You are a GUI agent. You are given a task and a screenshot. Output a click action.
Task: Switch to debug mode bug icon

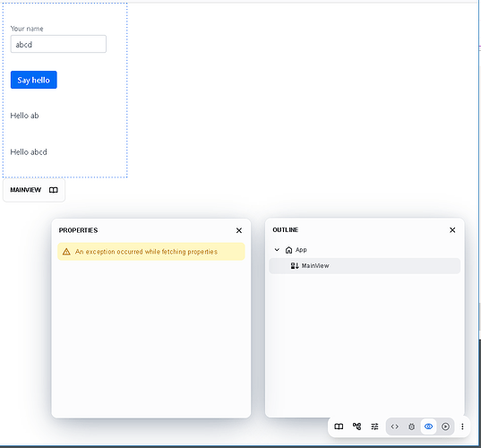coord(411,426)
